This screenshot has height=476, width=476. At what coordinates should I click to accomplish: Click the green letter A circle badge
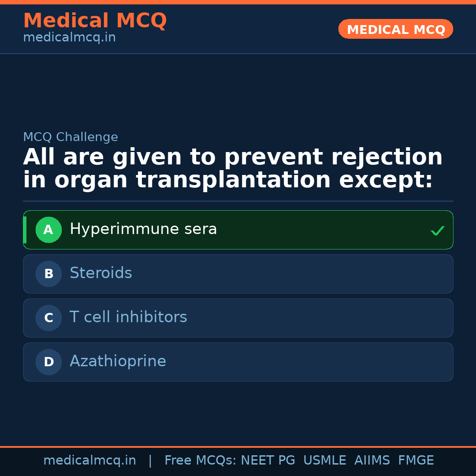tap(48, 230)
